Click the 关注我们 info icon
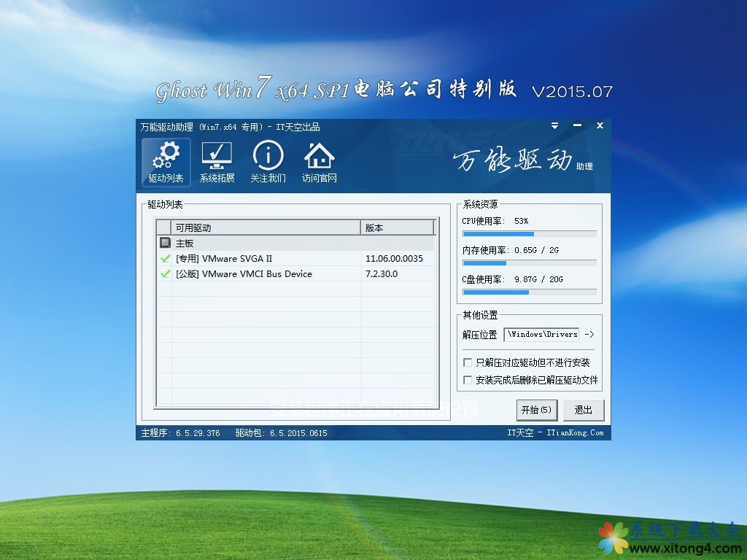747x560 pixels. 268,163
